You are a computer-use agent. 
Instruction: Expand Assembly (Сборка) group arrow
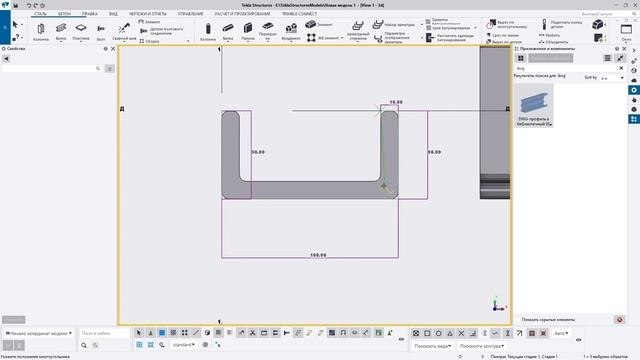[188, 41]
